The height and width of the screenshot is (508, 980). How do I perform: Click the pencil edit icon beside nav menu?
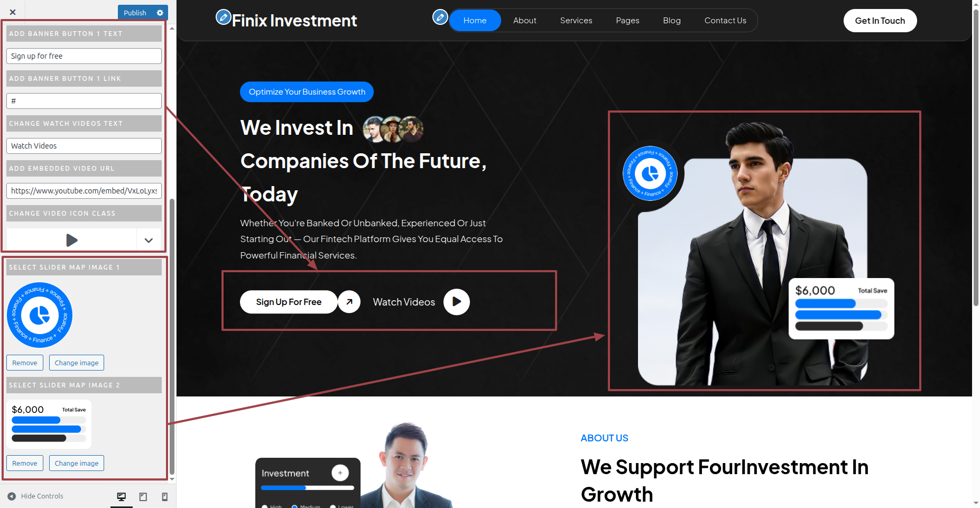coord(440,17)
